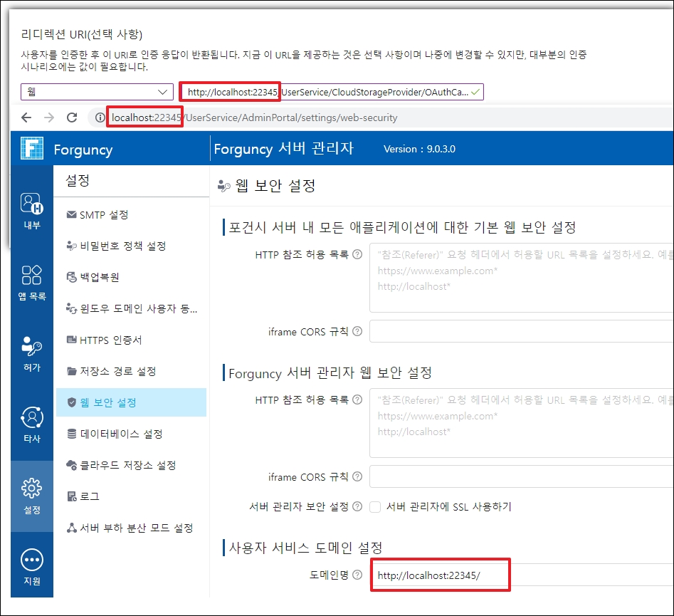This screenshot has height=616, width=674.
Task: Open the 지원 support sidebar icon
Action: [x=32, y=567]
